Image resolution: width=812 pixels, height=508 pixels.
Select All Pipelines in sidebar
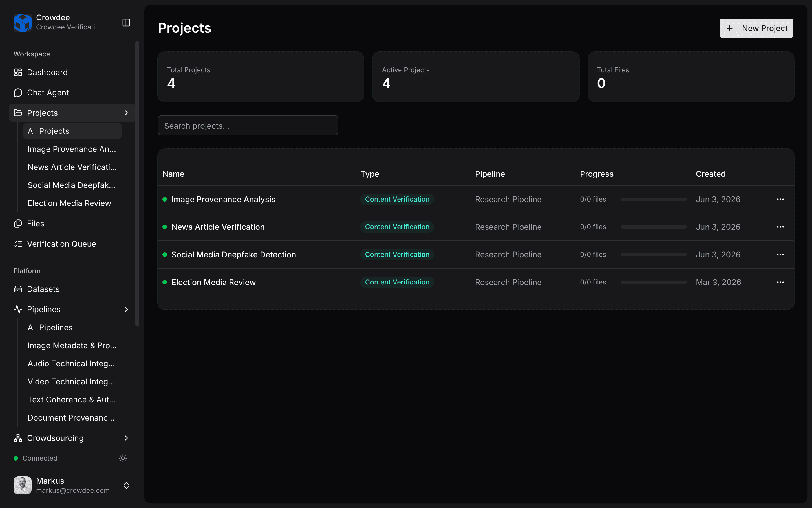72,327
